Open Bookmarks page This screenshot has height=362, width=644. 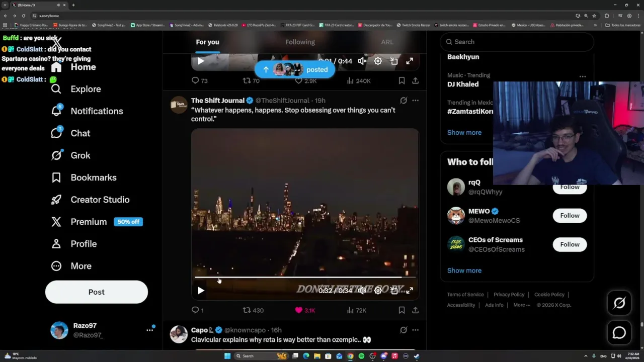[84, 177]
